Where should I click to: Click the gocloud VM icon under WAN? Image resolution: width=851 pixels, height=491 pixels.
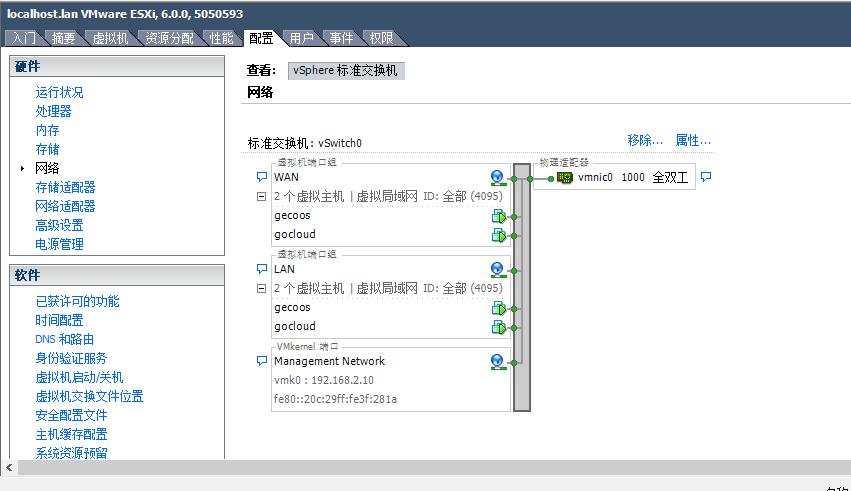coord(499,235)
